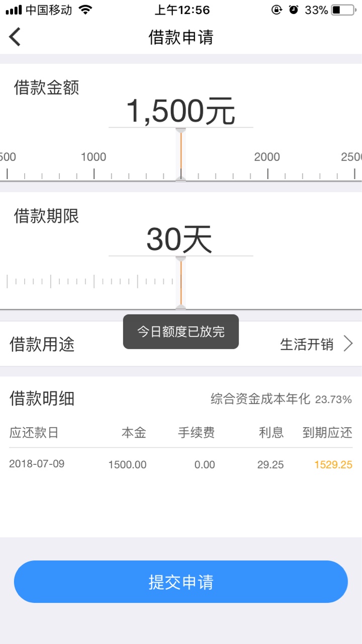Tap the 手续费 column header
Image resolution: width=362 pixels, height=644 pixels.
196,433
